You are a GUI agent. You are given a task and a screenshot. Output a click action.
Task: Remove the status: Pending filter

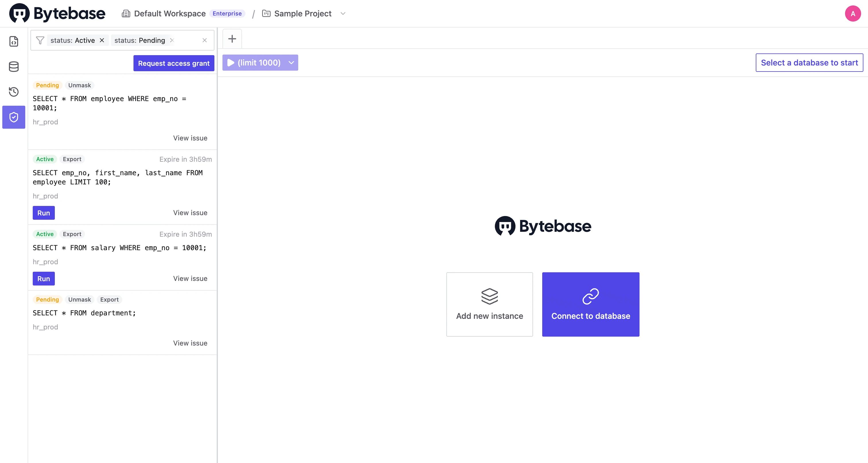point(172,40)
